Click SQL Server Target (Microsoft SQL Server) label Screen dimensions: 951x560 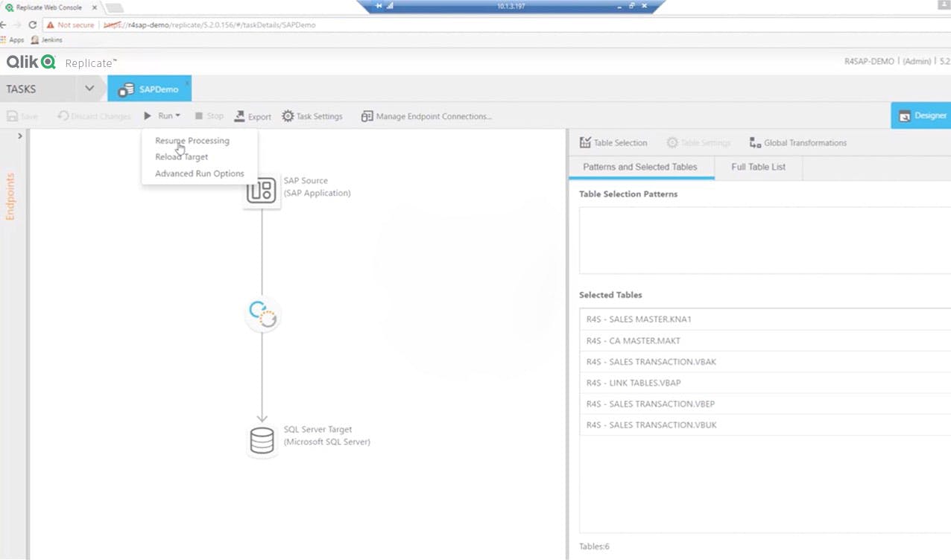(x=326, y=436)
